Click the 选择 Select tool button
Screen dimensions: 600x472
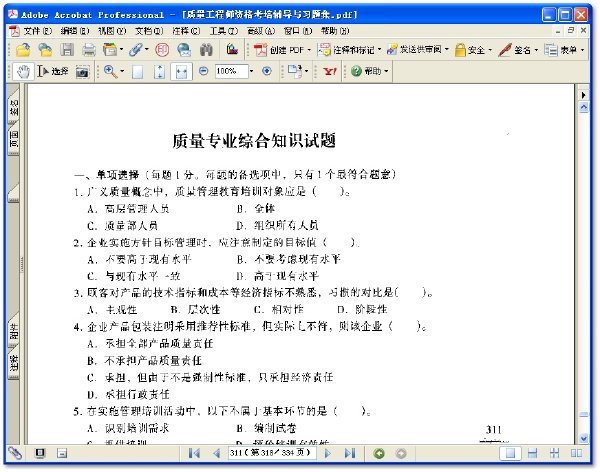[x=54, y=71]
